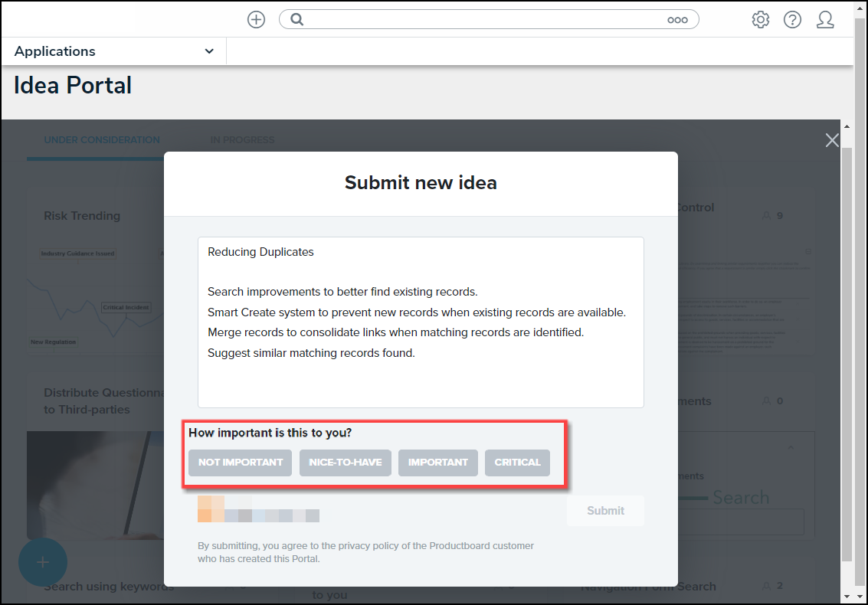This screenshot has width=868, height=605.
Task: Click the Idea Portal heading
Action: click(73, 86)
